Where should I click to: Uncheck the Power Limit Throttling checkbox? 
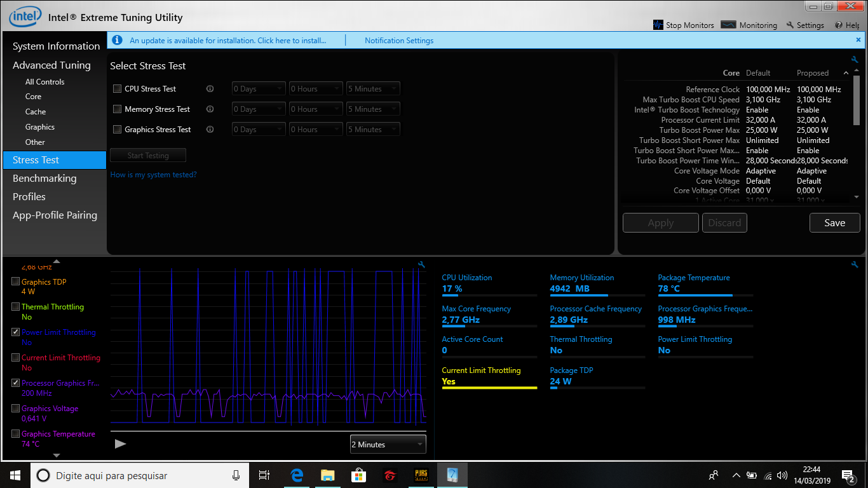(x=15, y=332)
